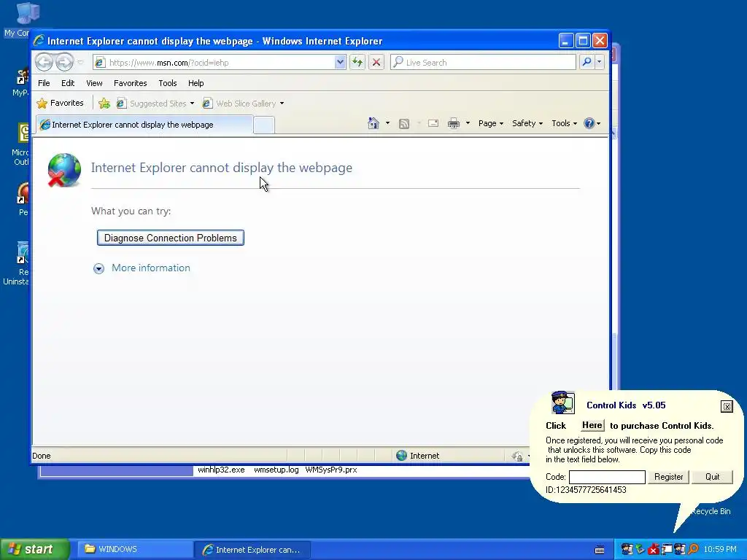Close the Control Kids balloon popup
This screenshot has width=747, height=560.
click(727, 406)
